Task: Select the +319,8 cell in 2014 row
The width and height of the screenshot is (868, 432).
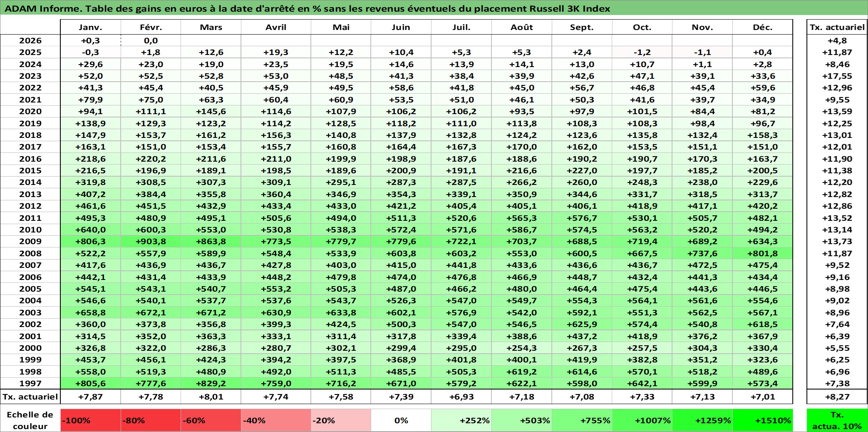Action: [x=91, y=182]
